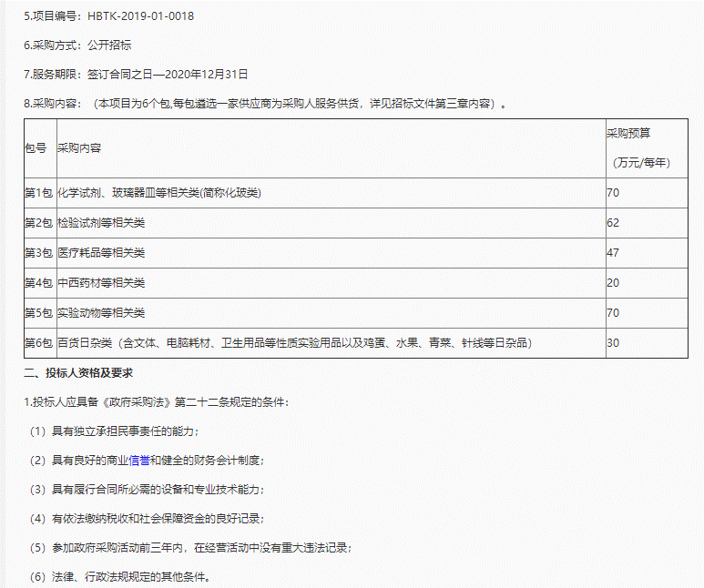Viewport: 704px width, 588px height.
Task: Click the blue 誉 hyperlink in requirement (2)
Action: coord(145,461)
